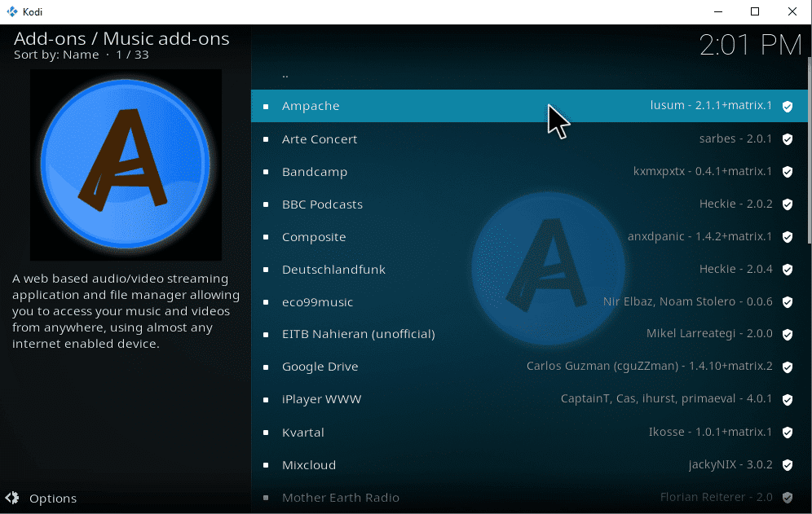
Task: Click the square marker beside Composite
Action: (x=267, y=237)
